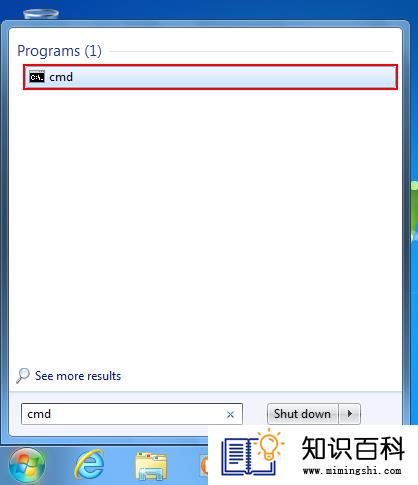Screen dimensions: 418x485
Task: Open the cmd program result
Action: point(210,77)
